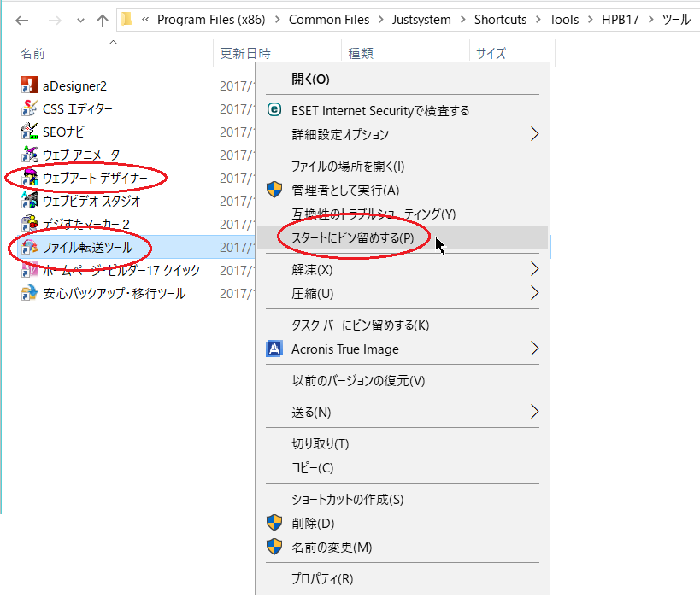Select the SEOナビ file name
700x598 pixels.
63,132
